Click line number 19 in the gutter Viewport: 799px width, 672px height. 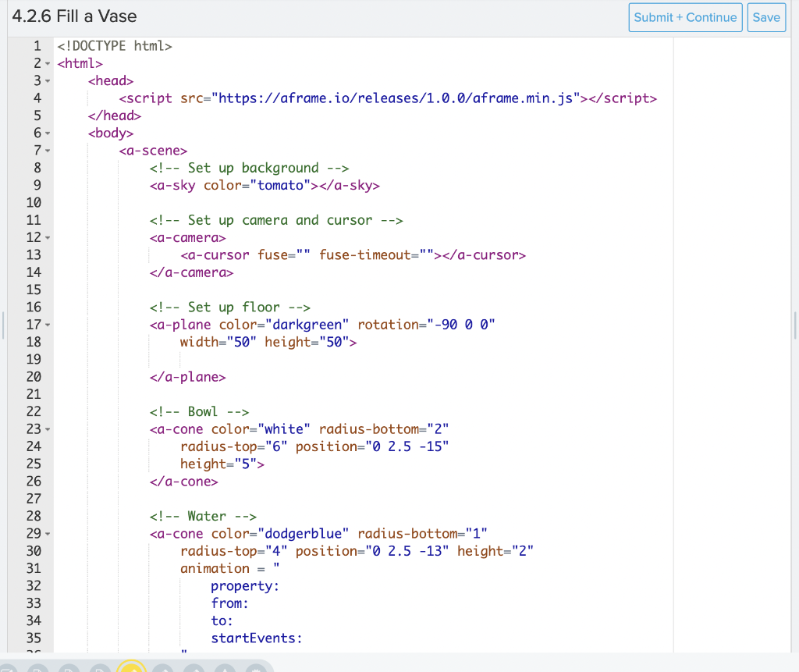pos(34,360)
